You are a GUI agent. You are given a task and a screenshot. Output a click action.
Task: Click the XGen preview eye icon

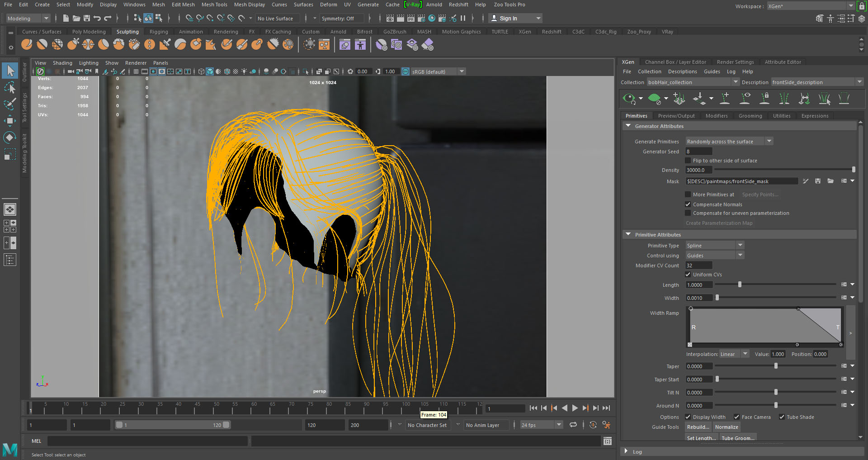point(629,98)
